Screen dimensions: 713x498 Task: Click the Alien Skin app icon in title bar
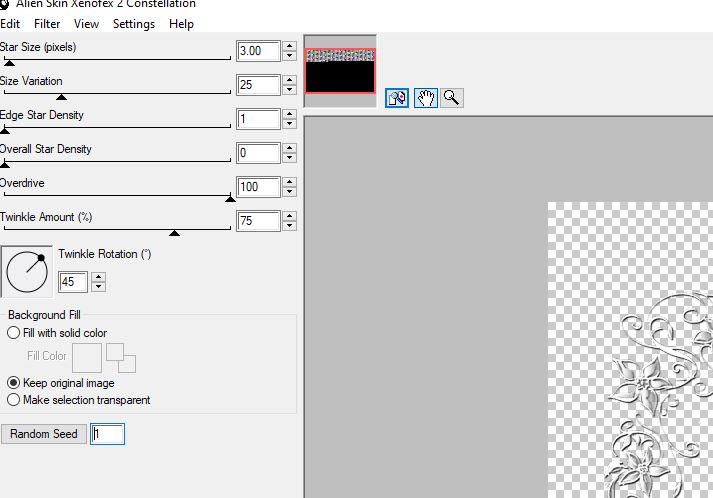pos(4,4)
